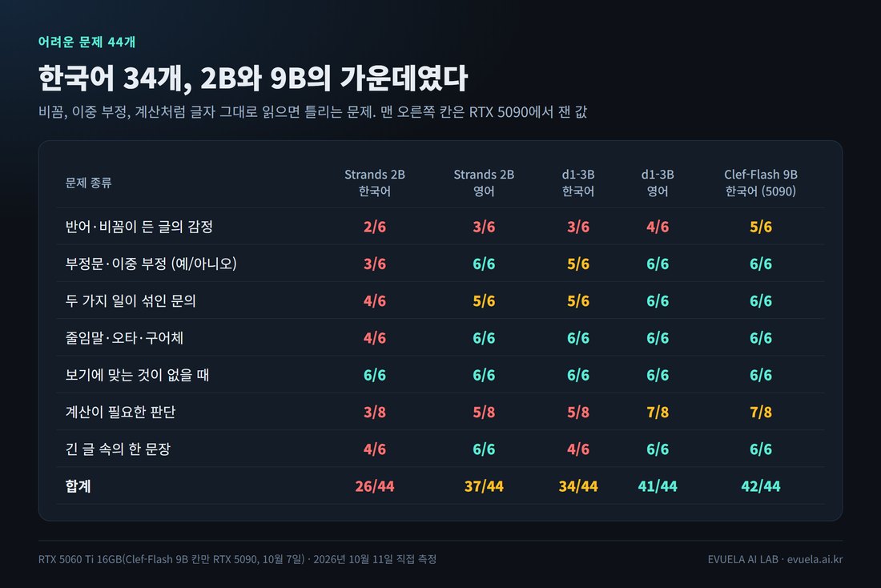Image resolution: width=881 pixels, height=588 pixels.
Task: Click '4/6' in the 줄임말·오타·구어체 row
Action: (x=375, y=338)
